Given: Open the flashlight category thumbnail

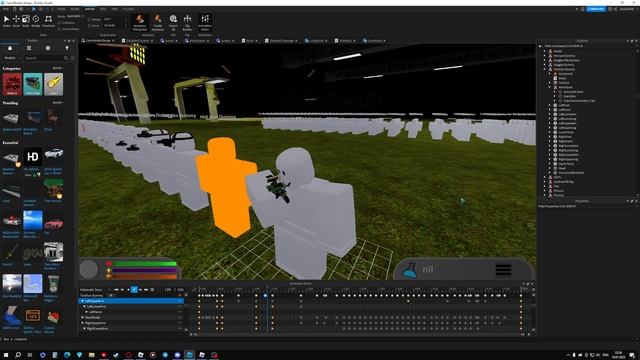Looking at the screenshot, I should tap(53, 84).
